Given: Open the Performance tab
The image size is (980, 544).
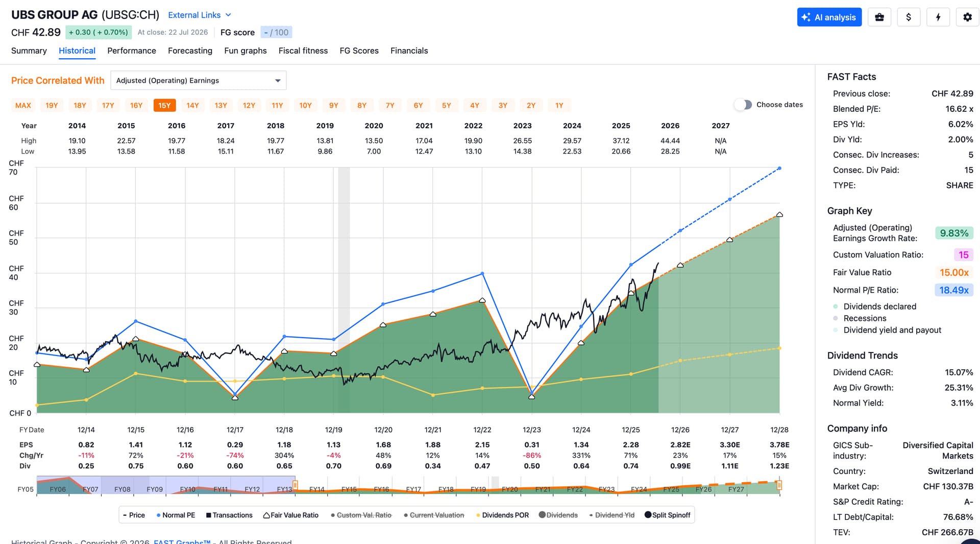Looking at the screenshot, I should tap(132, 51).
